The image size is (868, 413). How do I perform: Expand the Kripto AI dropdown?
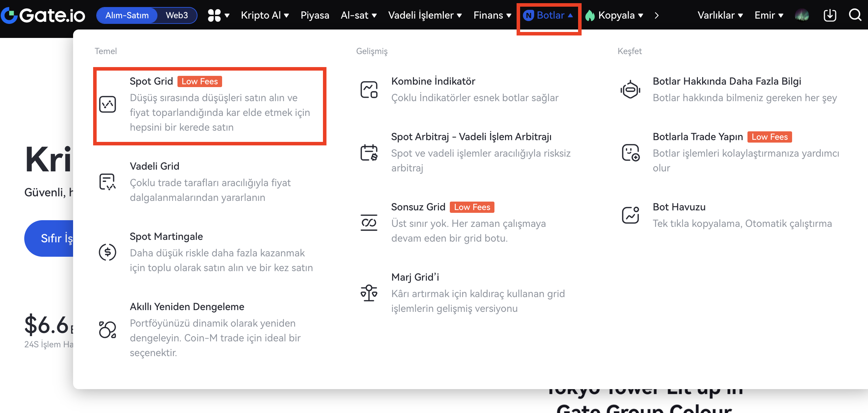[x=265, y=15]
